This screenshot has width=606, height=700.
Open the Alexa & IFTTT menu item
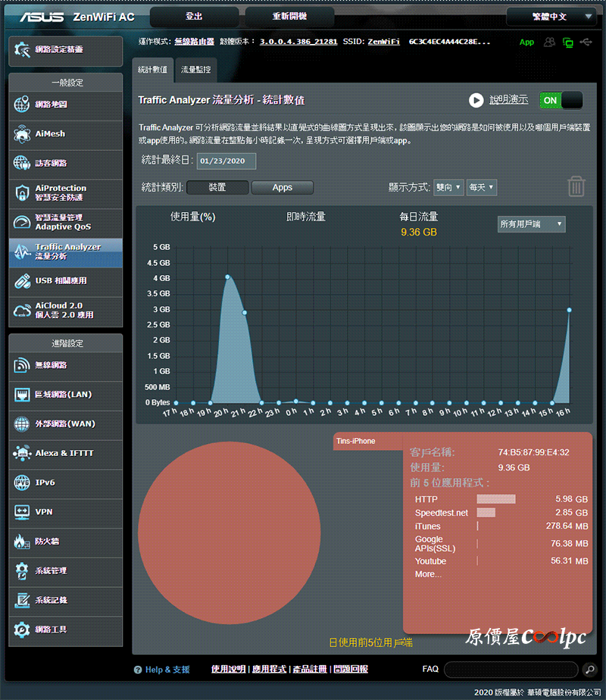(66, 454)
